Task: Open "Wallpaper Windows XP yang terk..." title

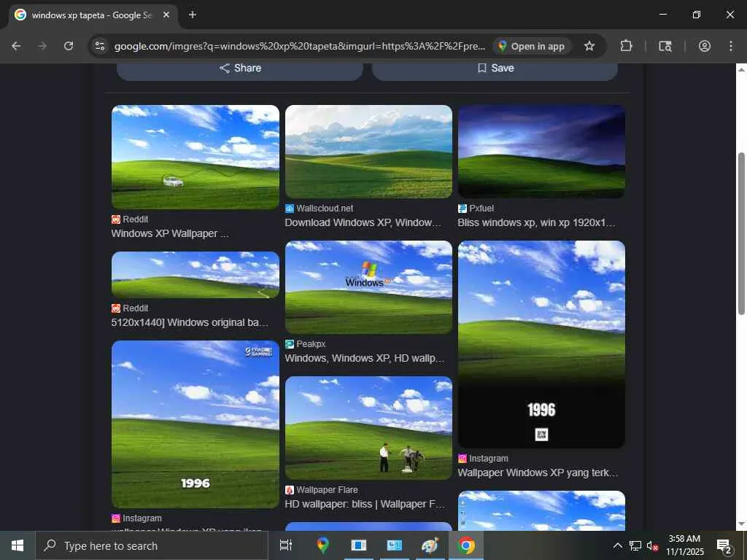Action: pyautogui.click(x=538, y=472)
